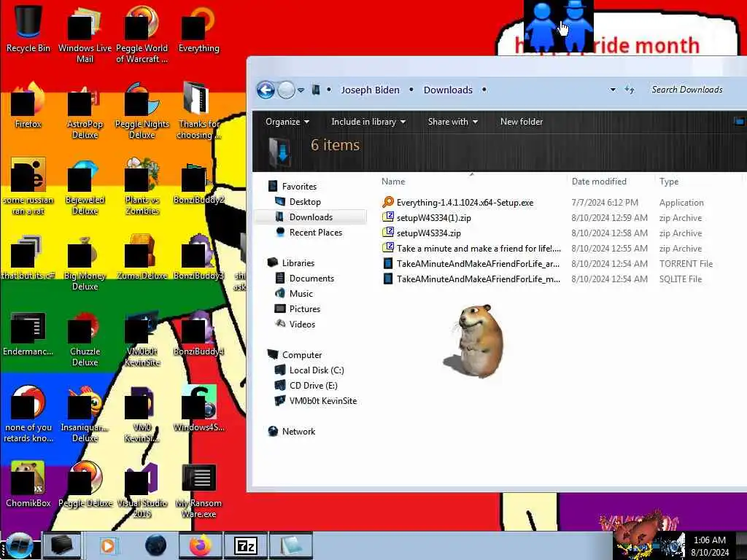Open recent locations dropdown arrow

click(x=301, y=90)
